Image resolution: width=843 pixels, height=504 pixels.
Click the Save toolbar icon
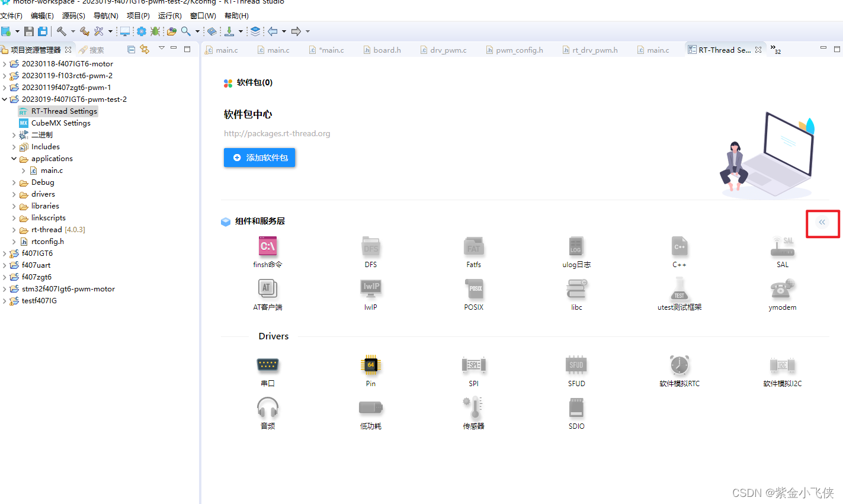[x=28, y=31]
